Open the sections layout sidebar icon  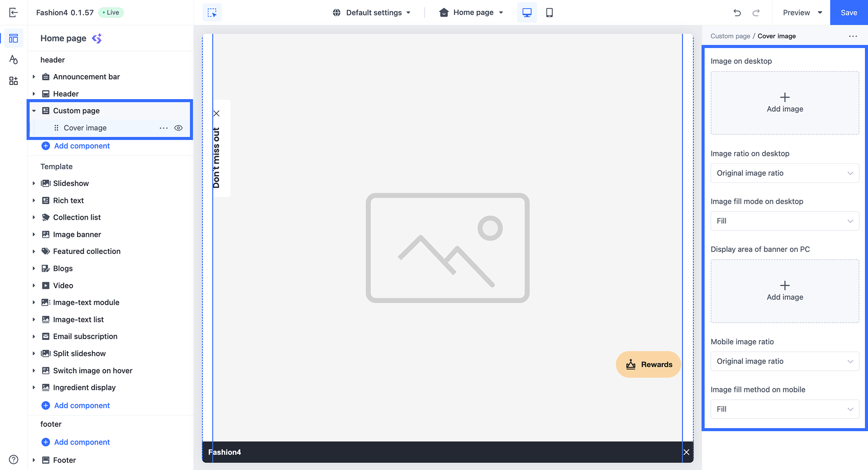click(x=14, y=38)
